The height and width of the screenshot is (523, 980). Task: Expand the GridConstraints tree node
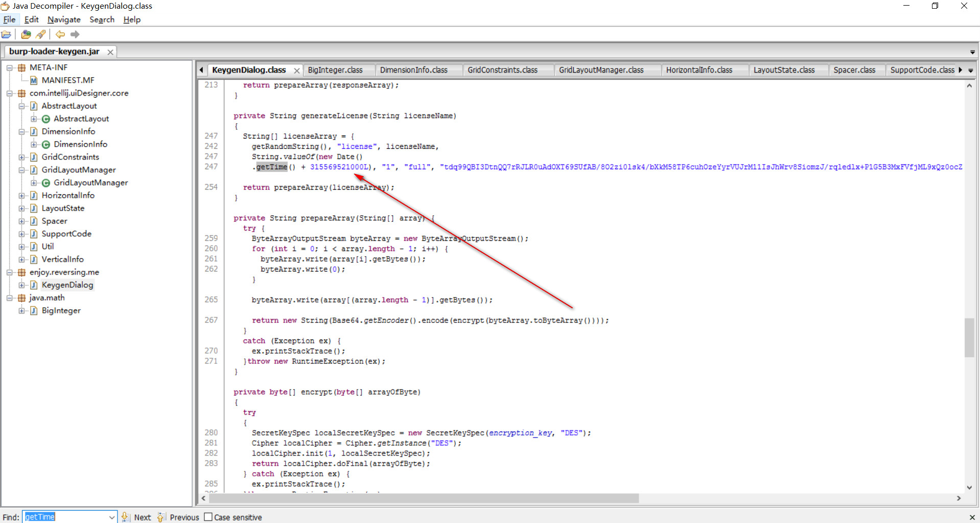[x=21, y=157]
